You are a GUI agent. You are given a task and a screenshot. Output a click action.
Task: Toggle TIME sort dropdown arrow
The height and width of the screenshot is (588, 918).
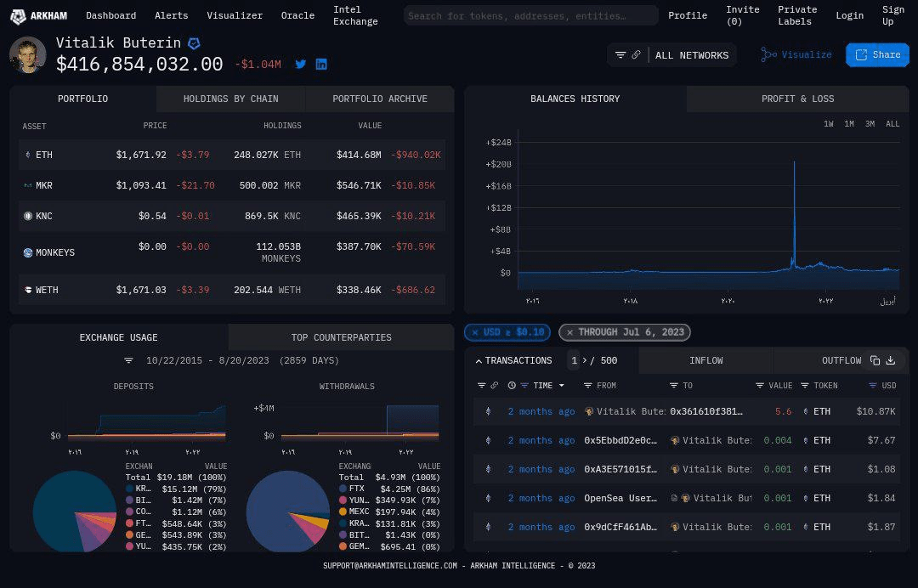coord(562,386)
